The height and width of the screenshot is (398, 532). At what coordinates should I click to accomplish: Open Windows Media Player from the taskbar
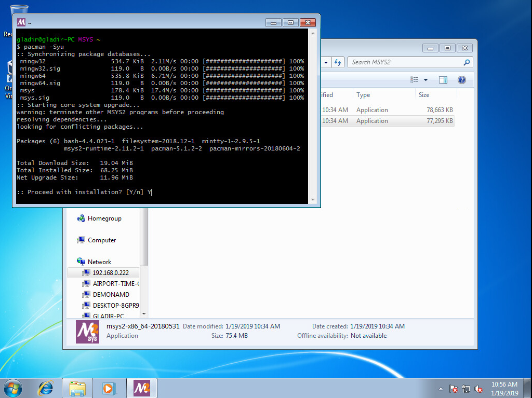pos(109,388)
